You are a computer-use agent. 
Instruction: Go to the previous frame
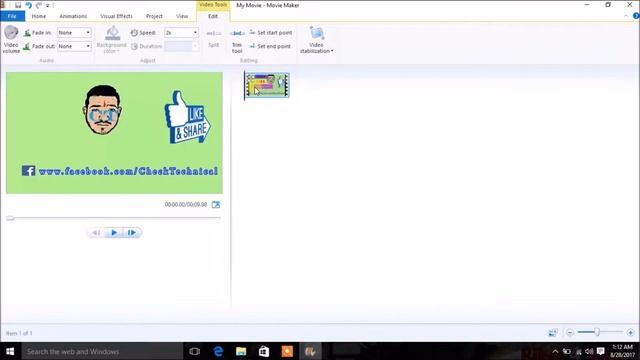96,233
